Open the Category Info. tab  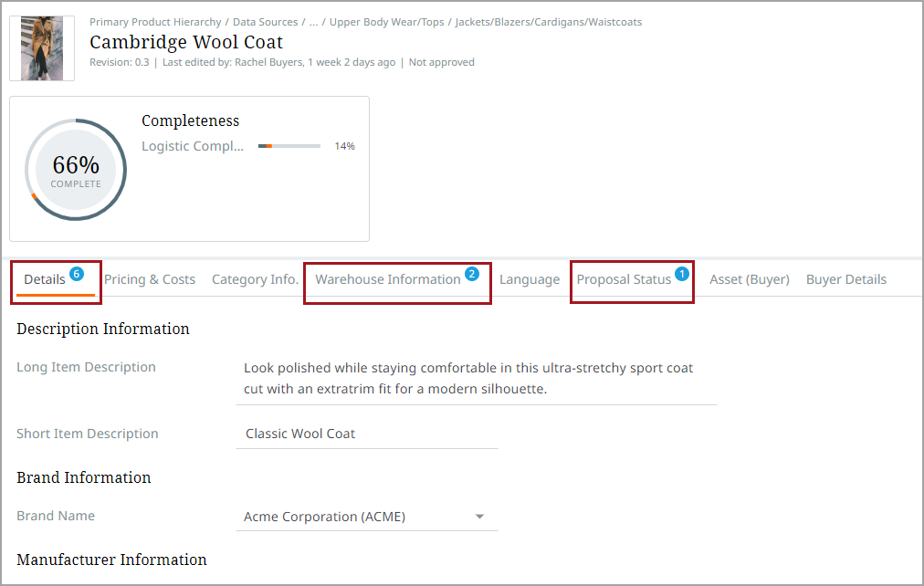pos(255,279)
